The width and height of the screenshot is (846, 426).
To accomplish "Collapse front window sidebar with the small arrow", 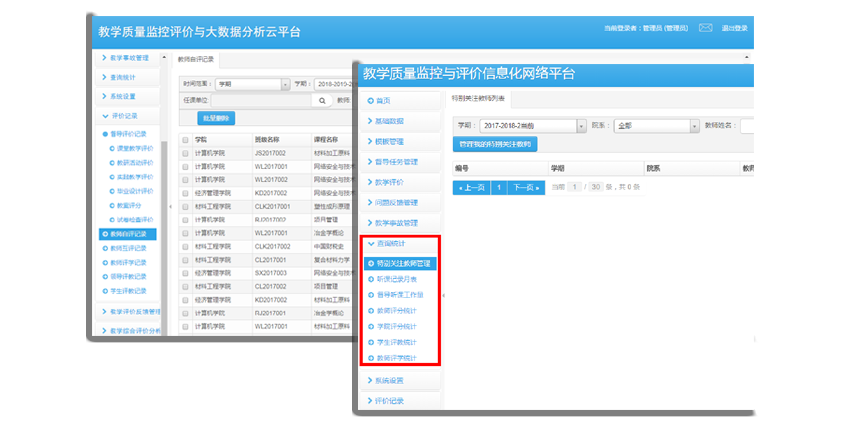I will [x=444, y=296].
